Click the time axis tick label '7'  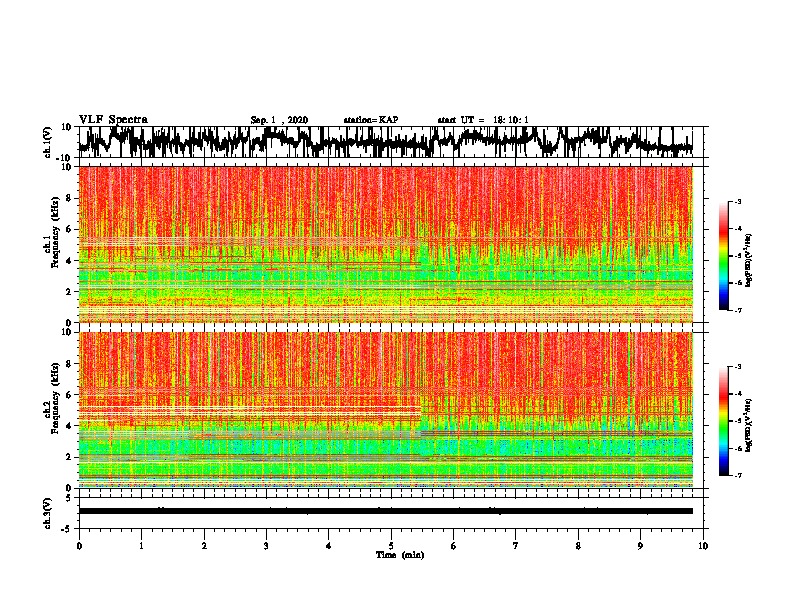[x=516, y=546]
